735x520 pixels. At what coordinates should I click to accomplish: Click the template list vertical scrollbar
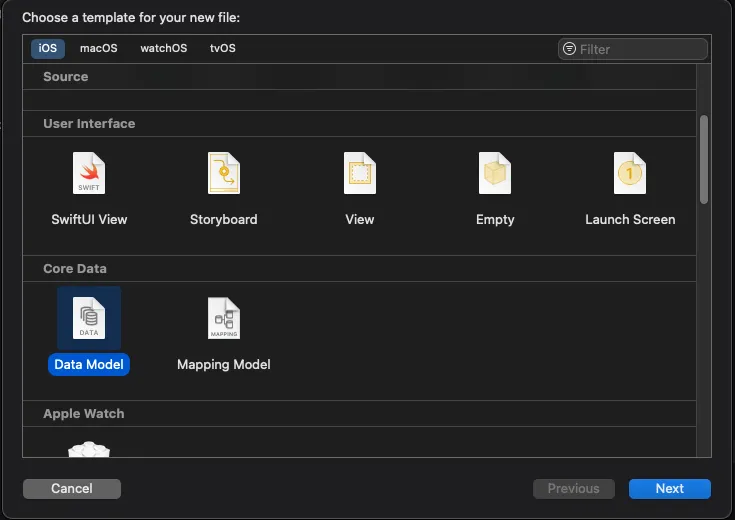pos(704,159)
